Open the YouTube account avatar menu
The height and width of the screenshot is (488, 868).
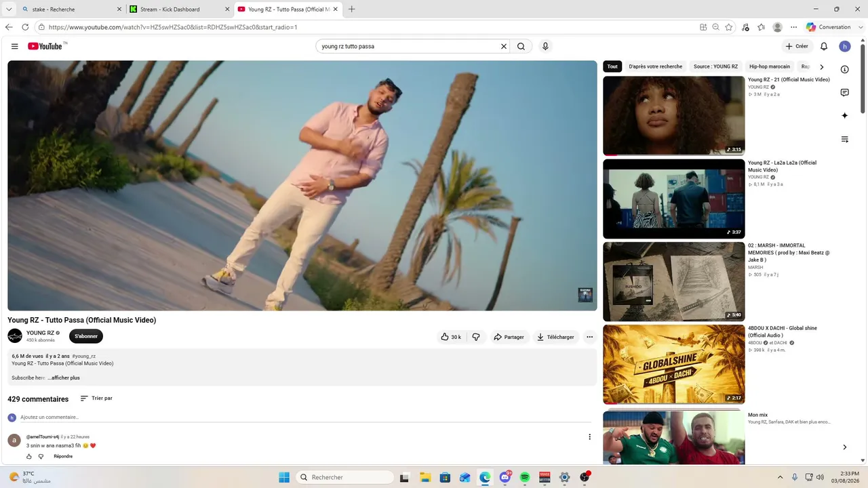[844, 46]
